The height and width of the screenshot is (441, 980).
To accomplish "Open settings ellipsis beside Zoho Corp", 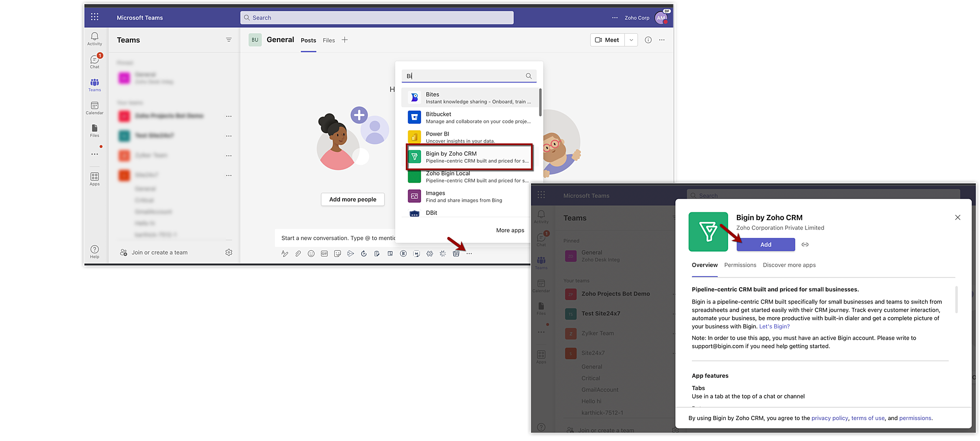I will (x=615, y=18).
